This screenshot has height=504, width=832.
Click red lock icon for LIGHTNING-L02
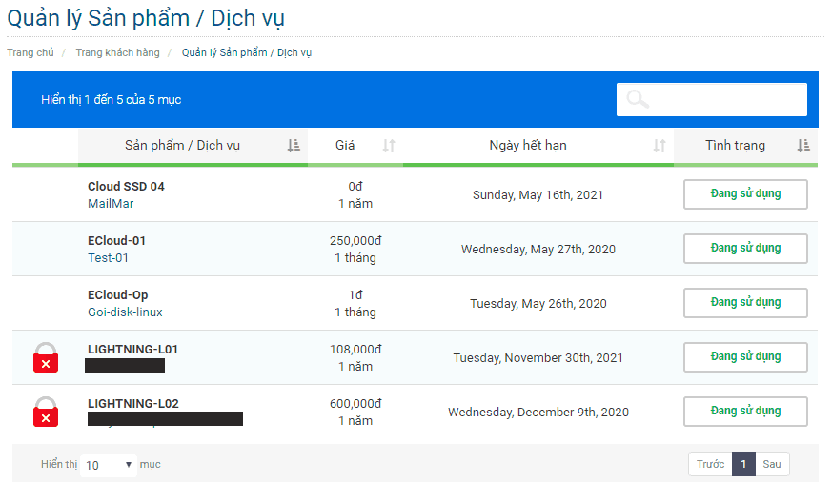pyautogui.click(x=46, y=412)
